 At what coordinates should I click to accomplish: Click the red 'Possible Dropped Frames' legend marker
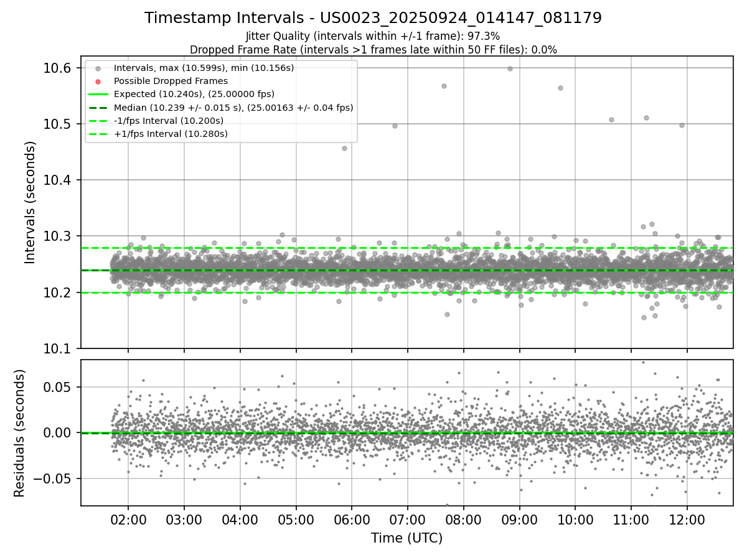coord(98,81)
